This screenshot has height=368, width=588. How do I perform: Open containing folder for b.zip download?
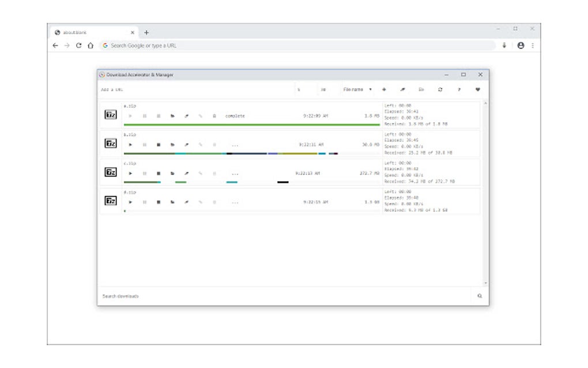coord(172,145)
